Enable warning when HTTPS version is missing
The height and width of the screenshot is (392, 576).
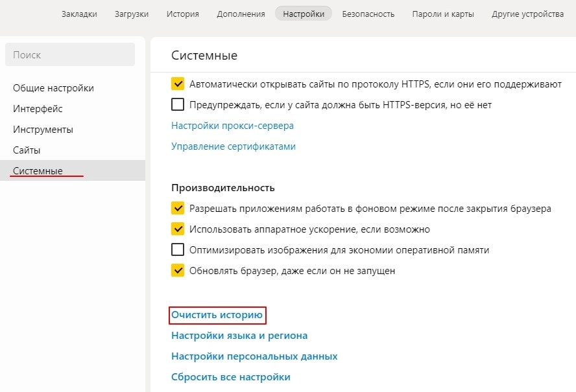point(178,105)
